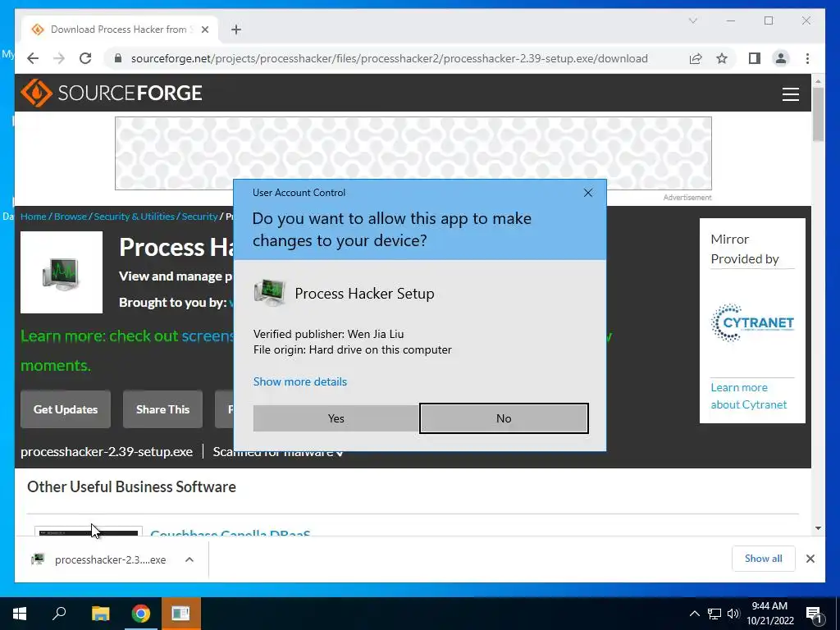The image size is (840, 630).
Task: Click the Cytranet mirror logo
Action: (752, 322)
